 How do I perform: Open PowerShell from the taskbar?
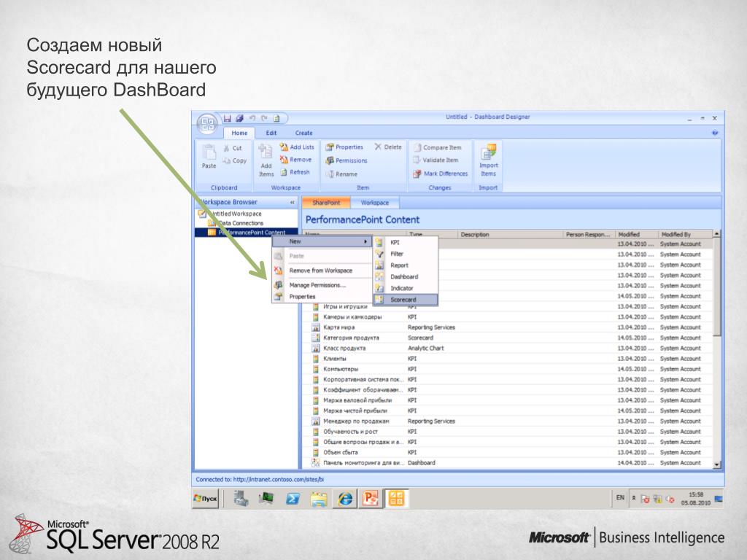293,499
